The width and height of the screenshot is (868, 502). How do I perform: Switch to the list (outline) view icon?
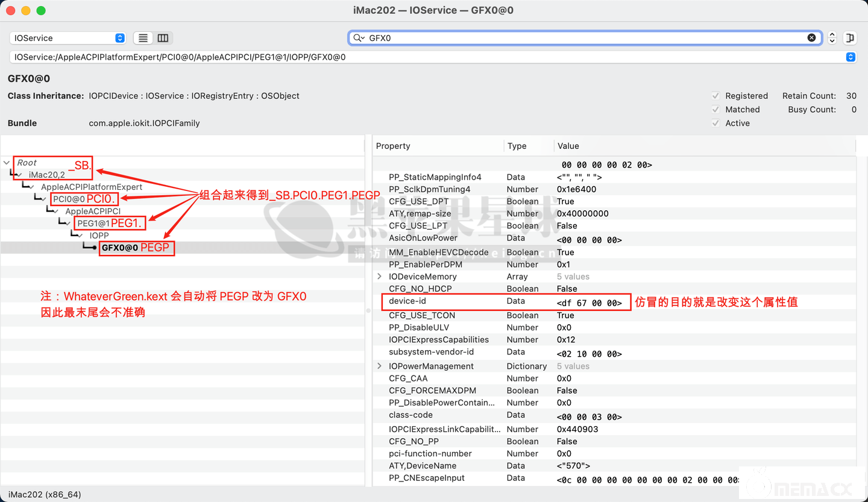143,38
